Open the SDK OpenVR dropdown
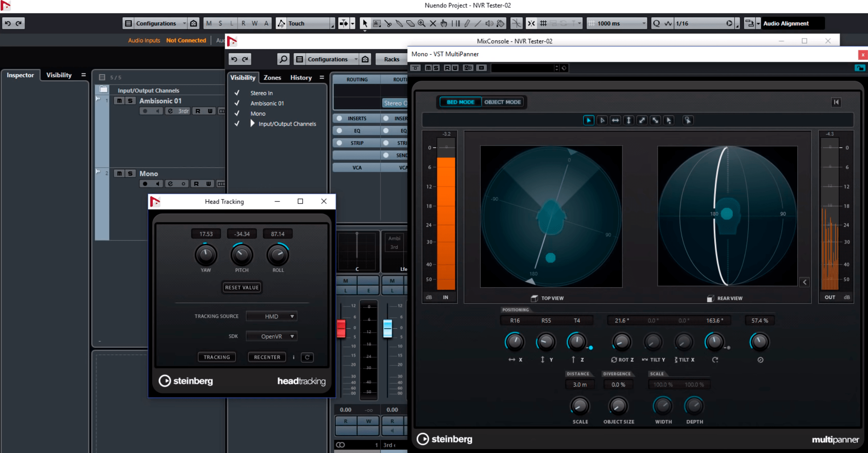 (x=272, y=336)
